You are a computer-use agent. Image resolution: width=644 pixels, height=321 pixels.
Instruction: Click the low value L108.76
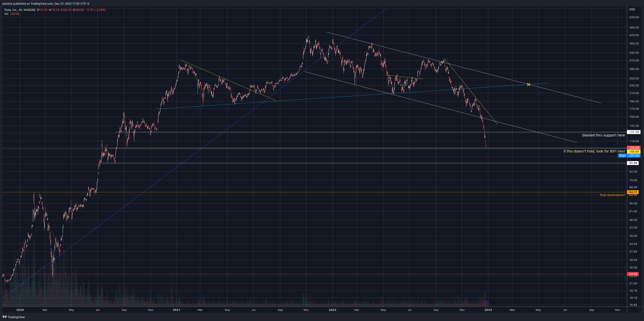tap(66, 10)
